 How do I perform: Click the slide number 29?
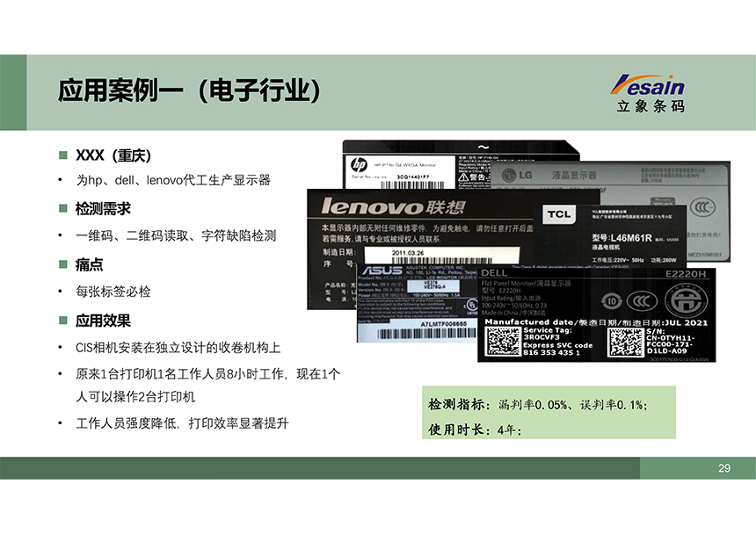tap(724, 468)
